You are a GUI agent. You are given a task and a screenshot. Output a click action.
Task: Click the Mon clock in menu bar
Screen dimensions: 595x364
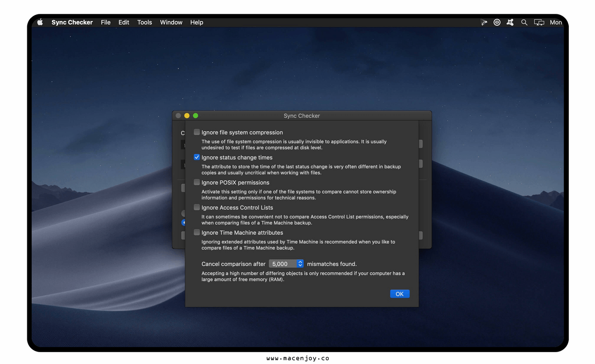pyautogui.click(x=556, y=22)
